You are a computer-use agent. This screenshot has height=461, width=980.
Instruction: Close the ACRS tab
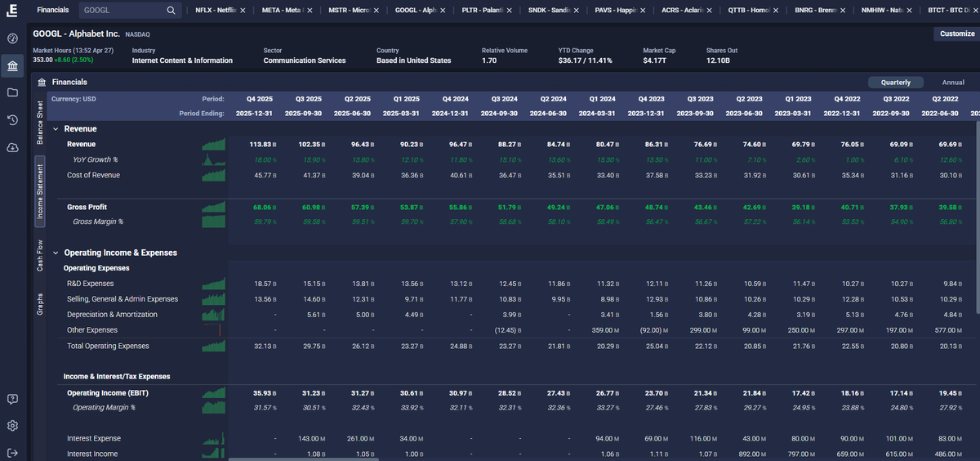708,11
